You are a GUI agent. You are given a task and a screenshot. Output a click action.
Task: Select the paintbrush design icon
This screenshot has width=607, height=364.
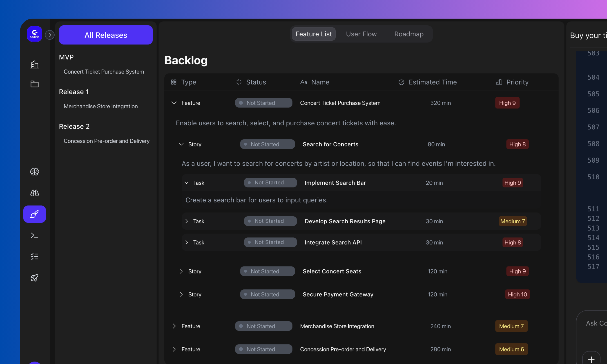point(34,214)
